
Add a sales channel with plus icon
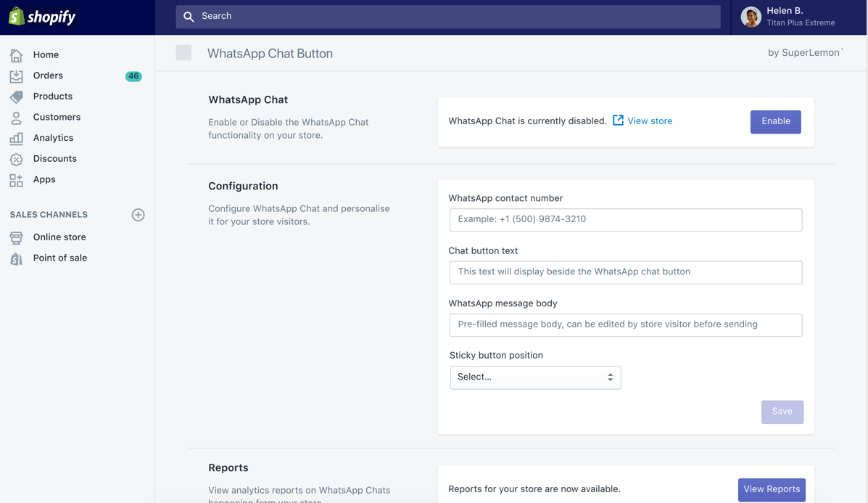point(138,215)
